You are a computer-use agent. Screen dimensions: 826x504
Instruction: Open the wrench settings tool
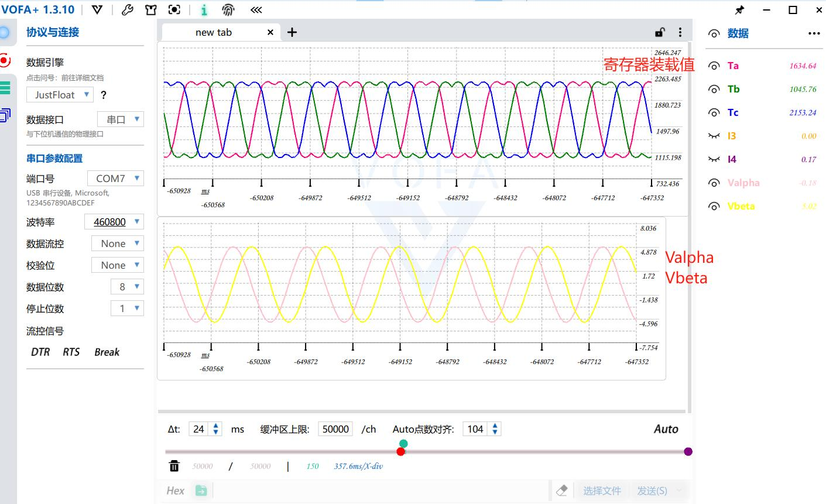coord(127,10)
